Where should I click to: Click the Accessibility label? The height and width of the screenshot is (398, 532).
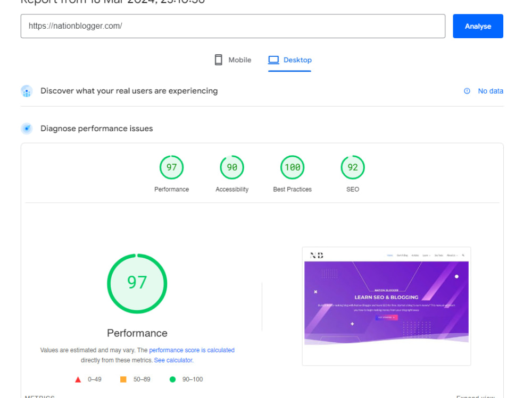232,189
